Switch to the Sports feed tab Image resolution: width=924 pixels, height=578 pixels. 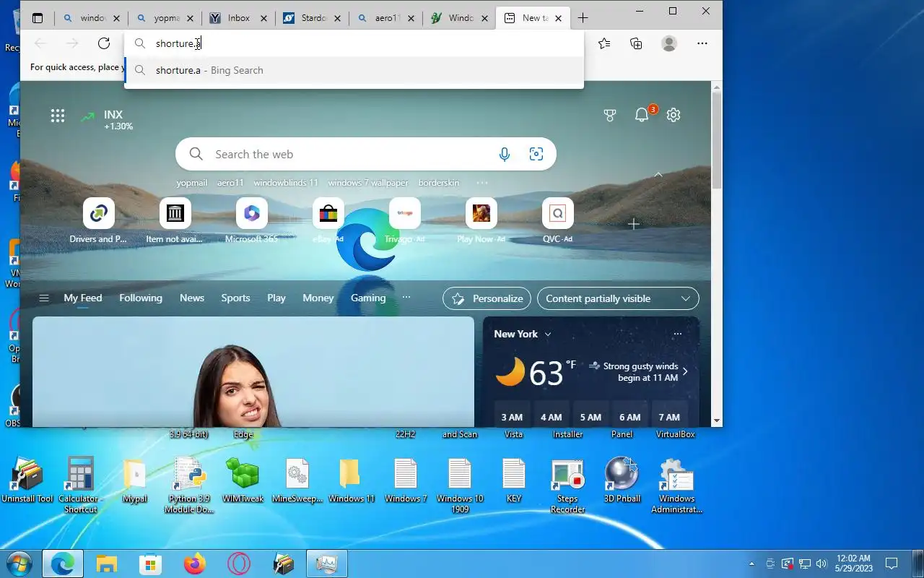click(x=235, y=298)
